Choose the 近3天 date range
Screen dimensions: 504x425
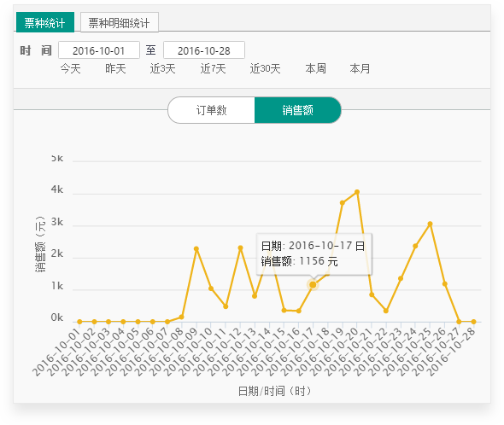[162, 68]
